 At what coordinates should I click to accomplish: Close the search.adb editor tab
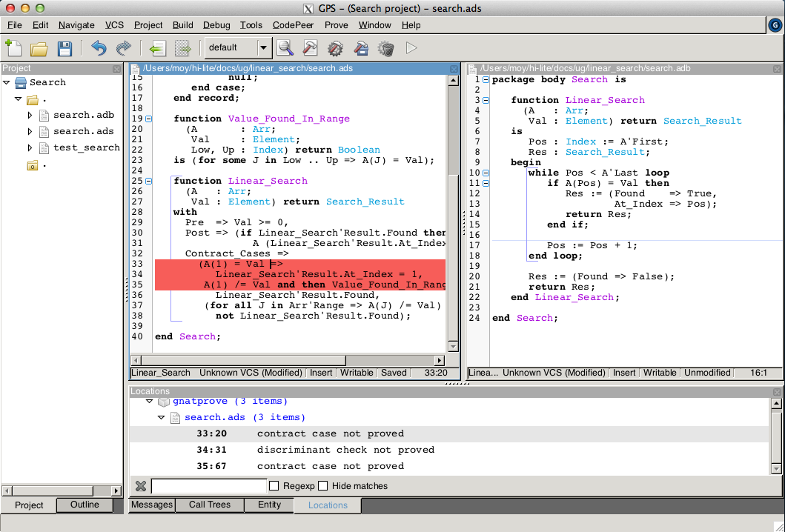pos(777,69)
